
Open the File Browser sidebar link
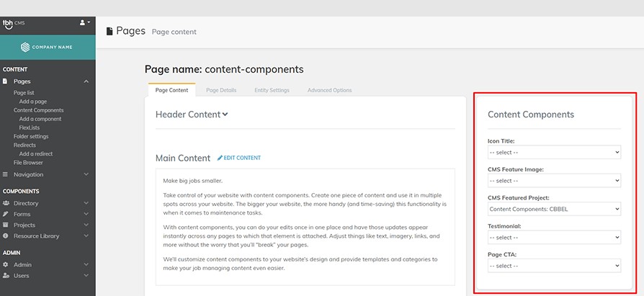pyautogui.click(x=28, y=163)
